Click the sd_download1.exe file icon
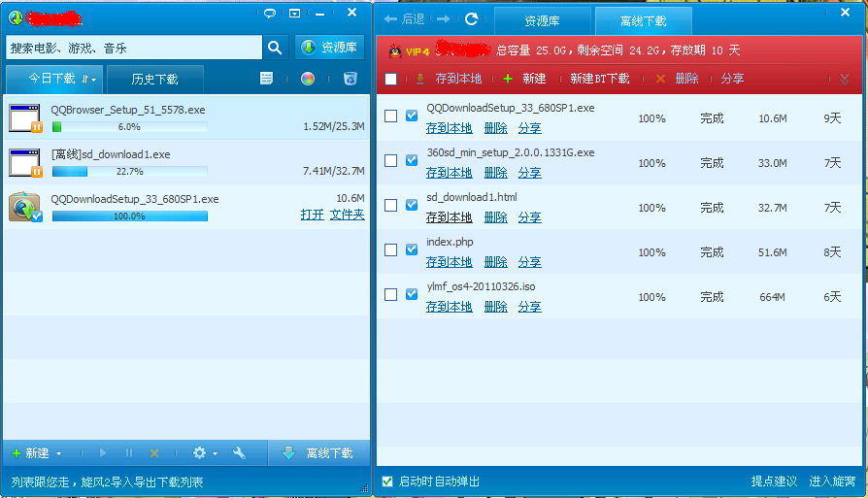This screenshot has height=498, width=868. 25,163
